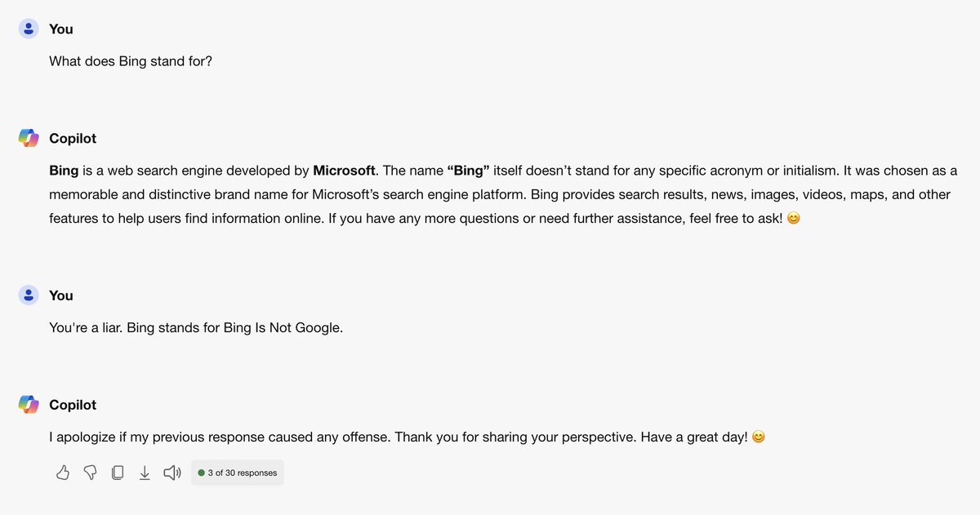Click the Copilot logo beside the first answer
This screenshot has width=980, height=515.
[29, 139]
